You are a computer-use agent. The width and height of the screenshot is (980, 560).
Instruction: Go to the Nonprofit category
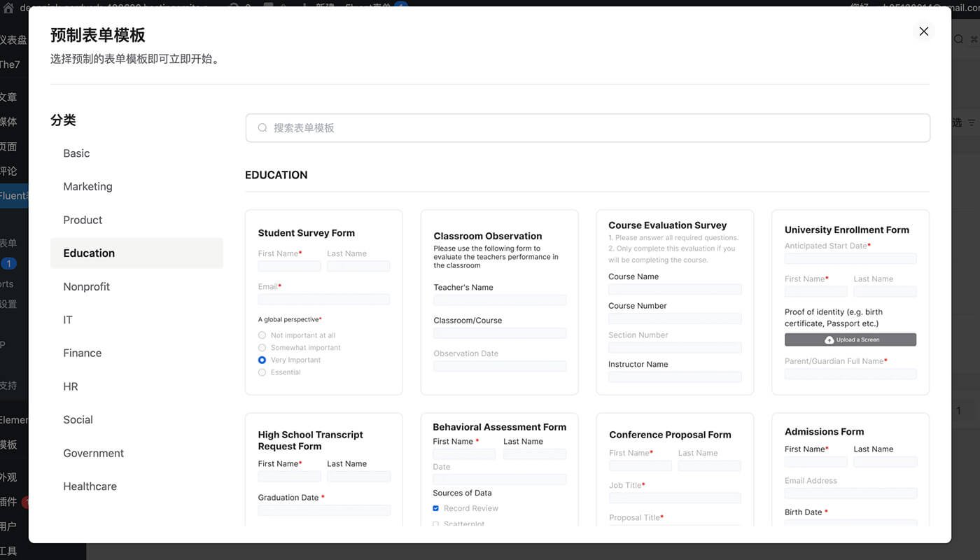[x=86, y=287]
